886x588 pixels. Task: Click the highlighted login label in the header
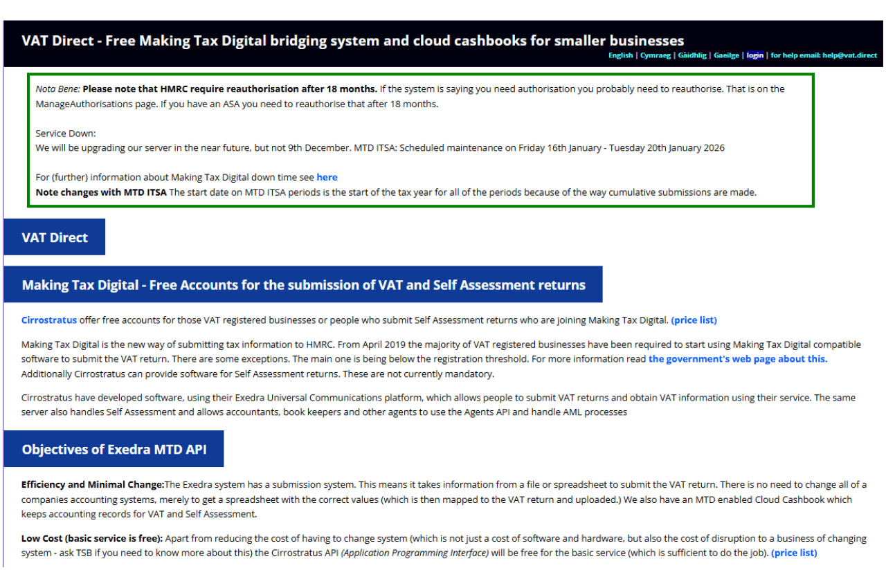[754, 55]
